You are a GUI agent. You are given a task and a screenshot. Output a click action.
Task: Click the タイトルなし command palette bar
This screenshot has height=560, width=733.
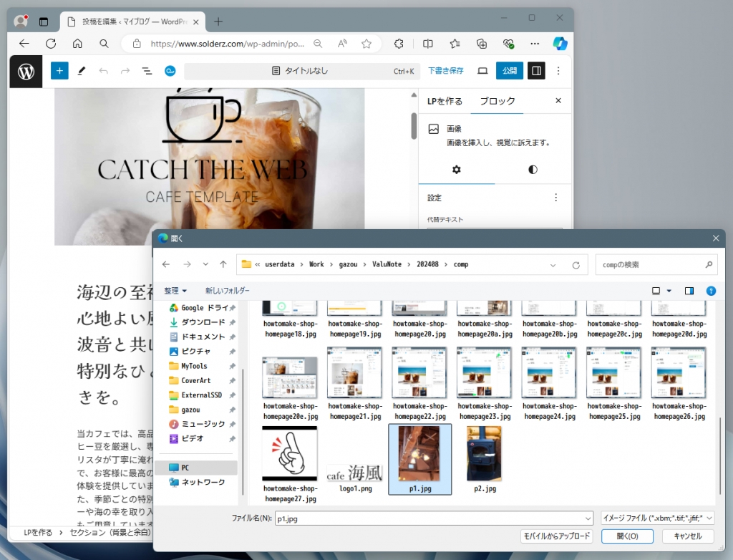click(302, 71)
